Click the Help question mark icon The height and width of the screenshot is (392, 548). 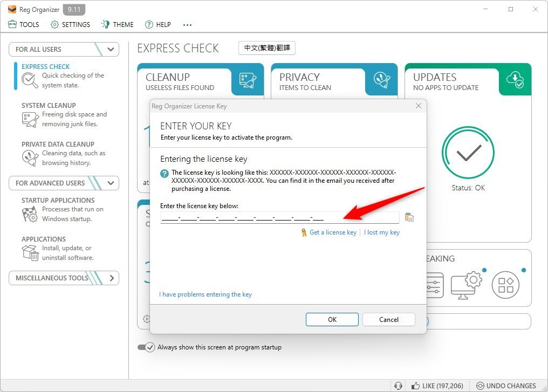149,24
